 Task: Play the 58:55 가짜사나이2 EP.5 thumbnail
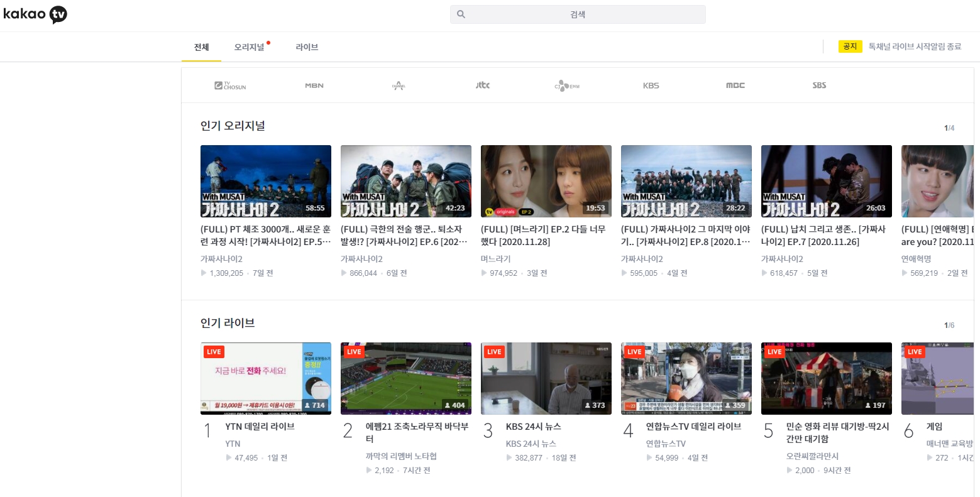tap(266, 182)
